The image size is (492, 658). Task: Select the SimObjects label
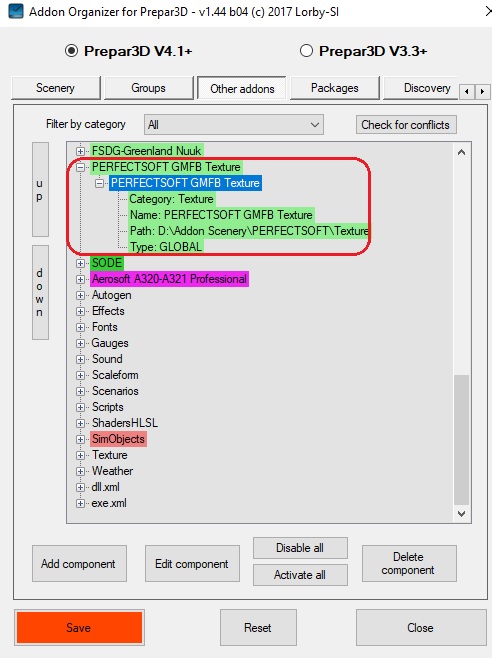tap(118, 439)
